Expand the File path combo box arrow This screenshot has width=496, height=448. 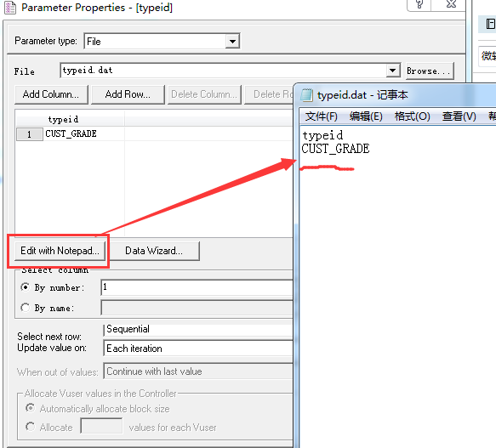392,71
